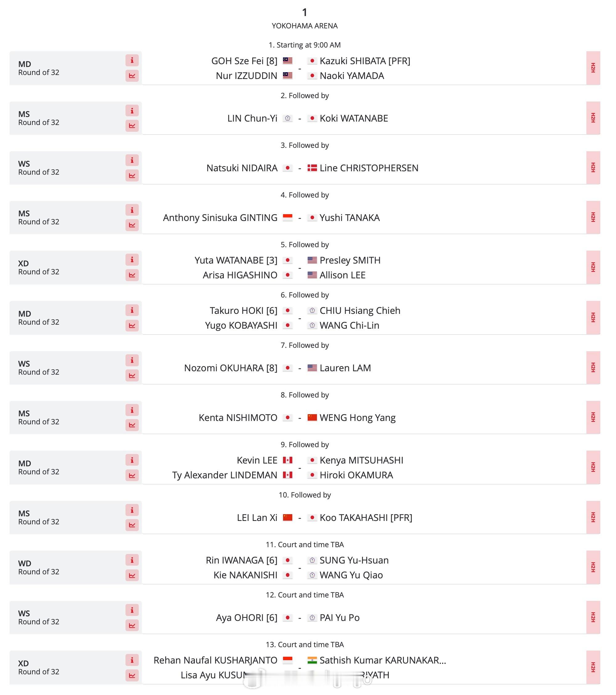
Task: Open info icon for Nozomi OKUHARA match
Action: pos(132,360)
